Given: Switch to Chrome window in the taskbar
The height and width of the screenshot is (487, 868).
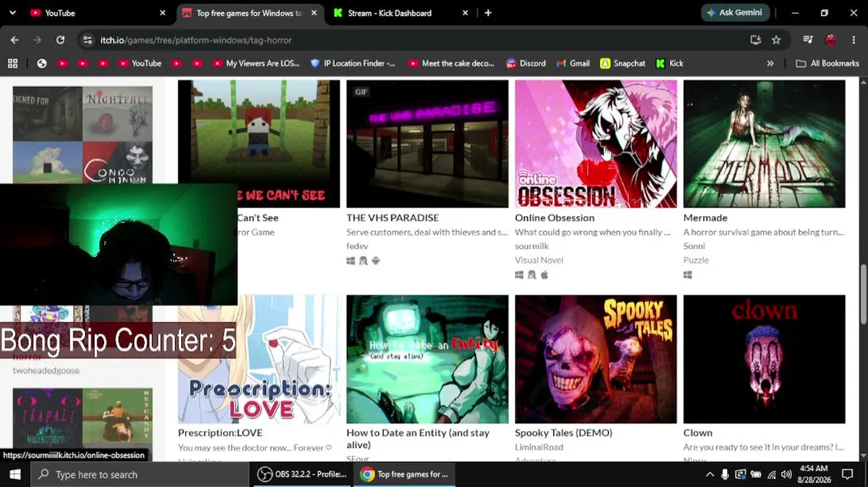Looking at the screenshot, I should (x=404, y=474).
